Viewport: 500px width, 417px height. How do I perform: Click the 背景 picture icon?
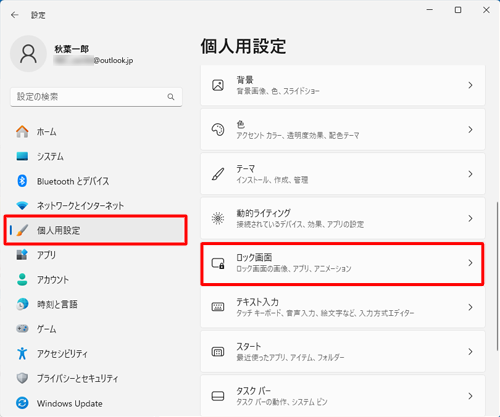pos(218,85)
